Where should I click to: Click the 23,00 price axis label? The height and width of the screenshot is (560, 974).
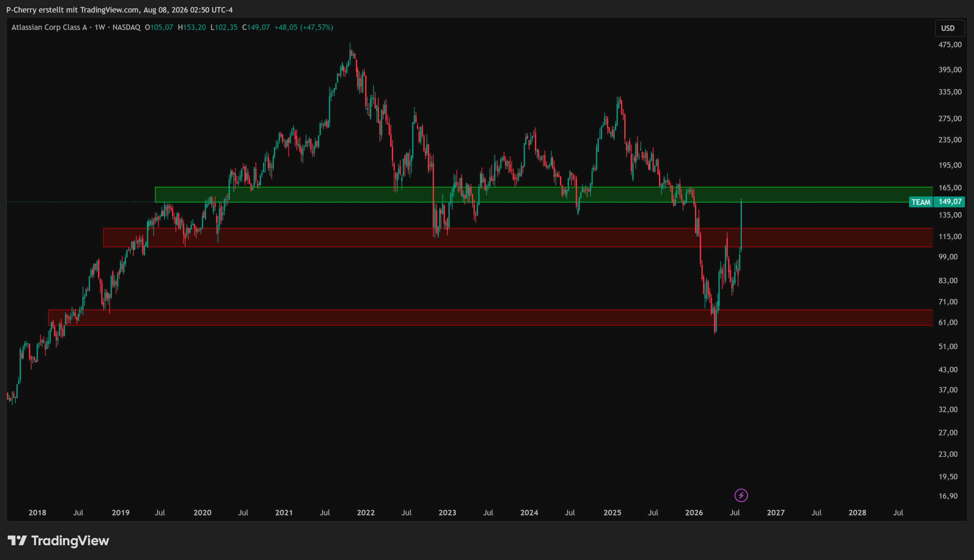click(x=948, y=454)
